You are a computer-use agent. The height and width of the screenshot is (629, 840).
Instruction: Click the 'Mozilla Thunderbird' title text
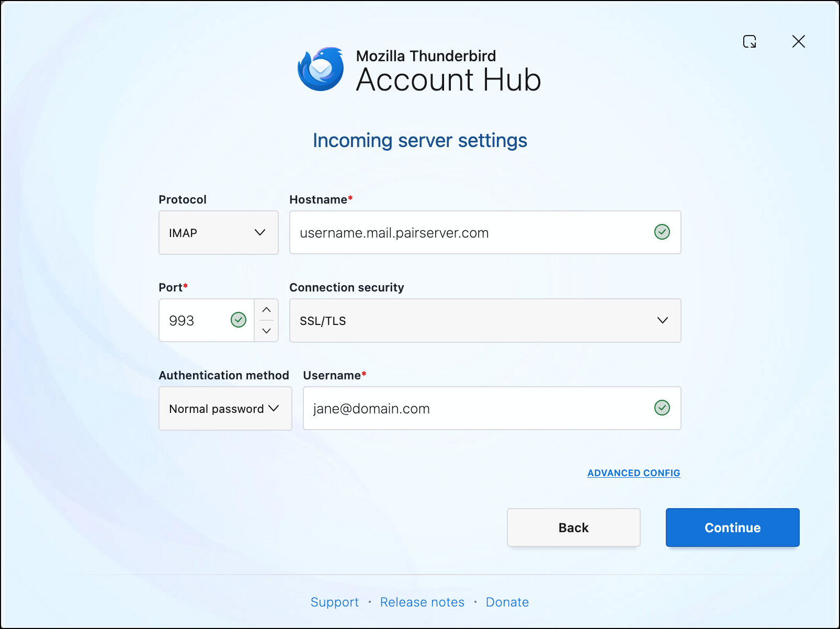coord(426,56)
